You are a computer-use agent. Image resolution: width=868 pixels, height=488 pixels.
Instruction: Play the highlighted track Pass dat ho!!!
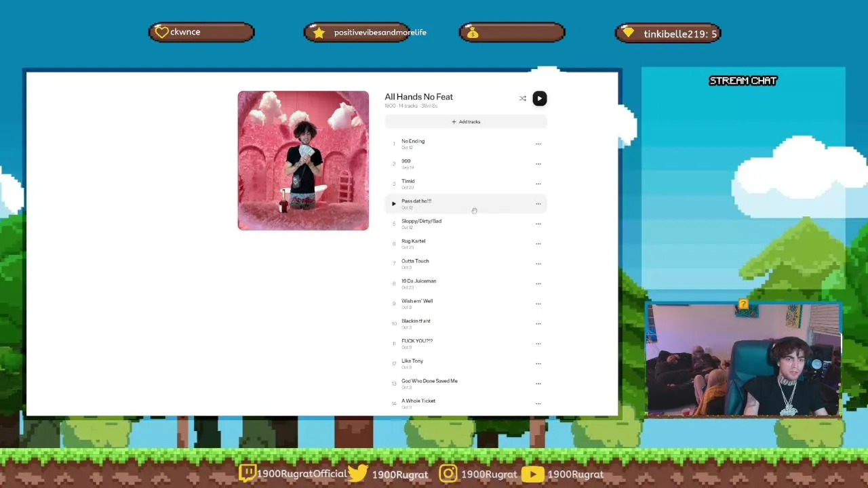click(x=393, y=203)
